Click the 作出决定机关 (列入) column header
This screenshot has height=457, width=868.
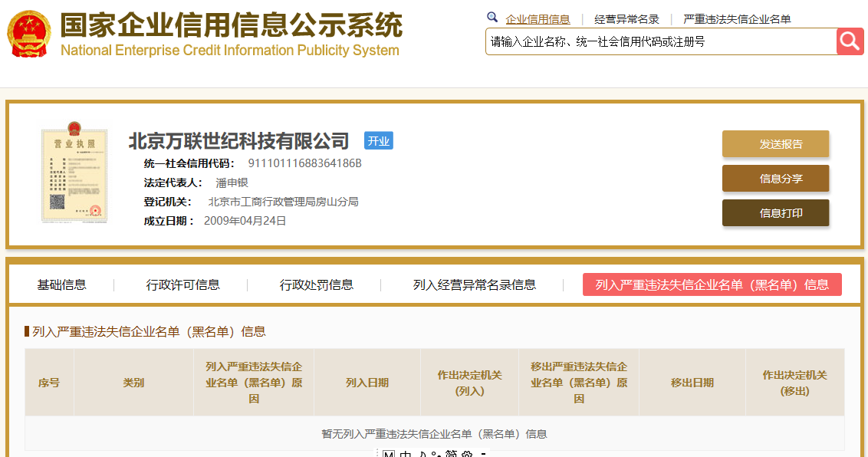point(469,383)
